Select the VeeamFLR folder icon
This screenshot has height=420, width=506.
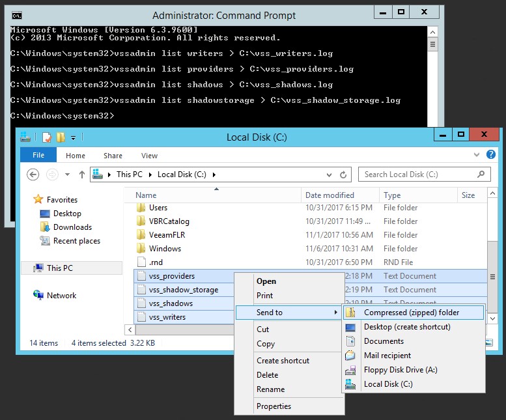[141, 235]
